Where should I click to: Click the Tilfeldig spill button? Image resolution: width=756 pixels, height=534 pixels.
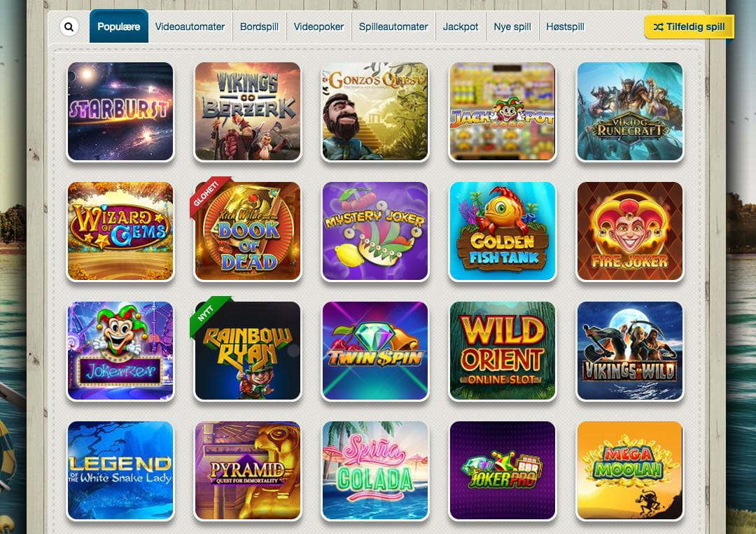pos(689,27)
